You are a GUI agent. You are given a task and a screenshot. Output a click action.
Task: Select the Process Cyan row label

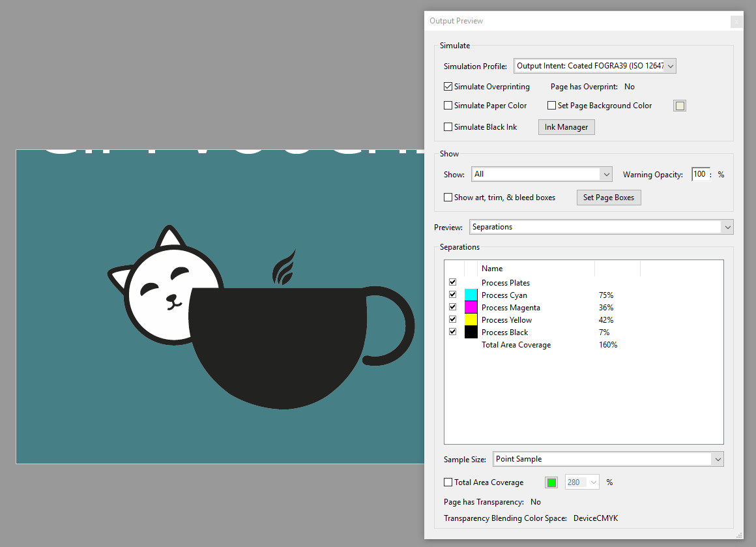click(504, 295)
